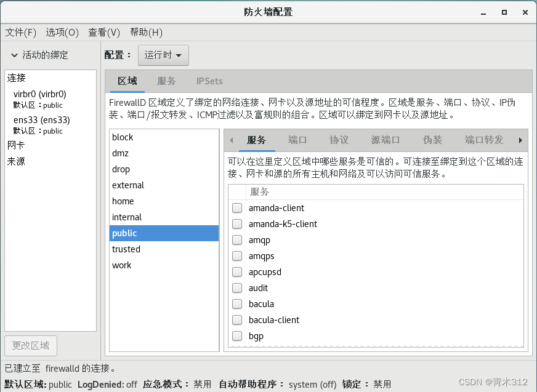This screenshot has width=537, height=392.
Task: Switch to the IPSets tab
Action: tap(209, 81)
